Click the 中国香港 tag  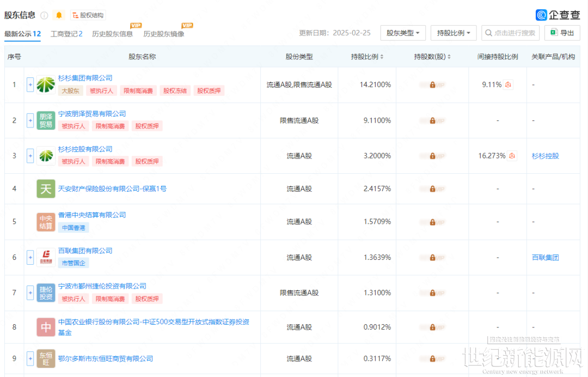click(73, 228)
